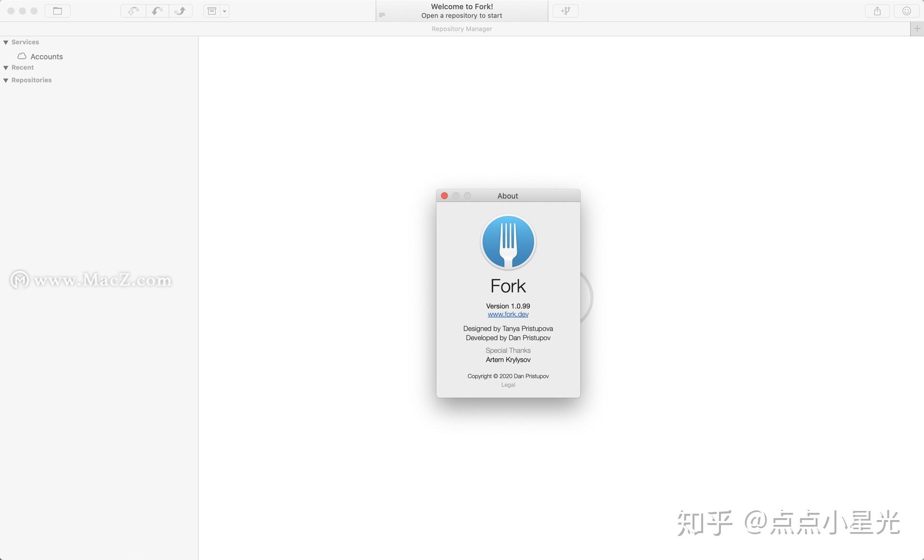Screen dimensions: 924x560
Task: Click the Legal link in About window
Action: pos(508,384)
